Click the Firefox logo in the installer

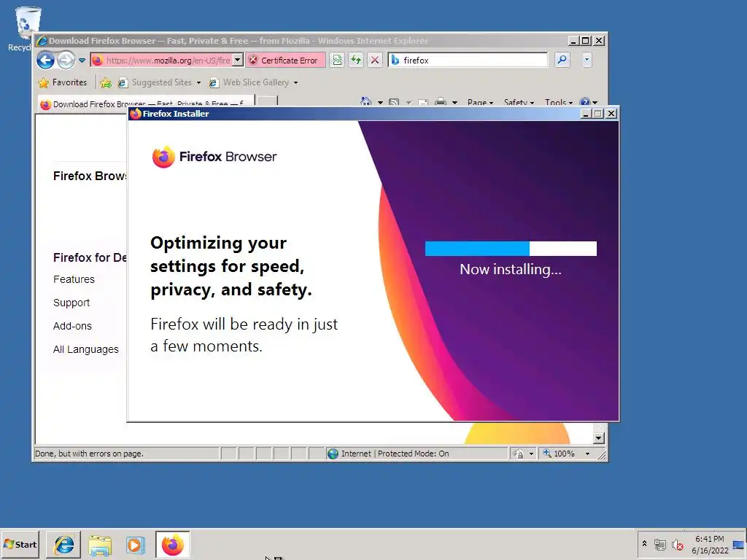pyautogui.click(x=163, y=157)
